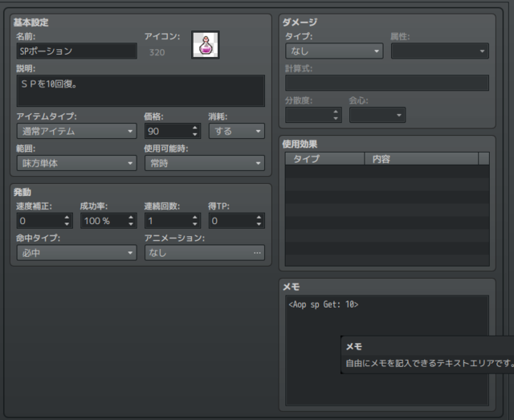Edit the 名前 field containing SPポーション
The height and width of the screenshot is (420, 514).
coord(77,51)
